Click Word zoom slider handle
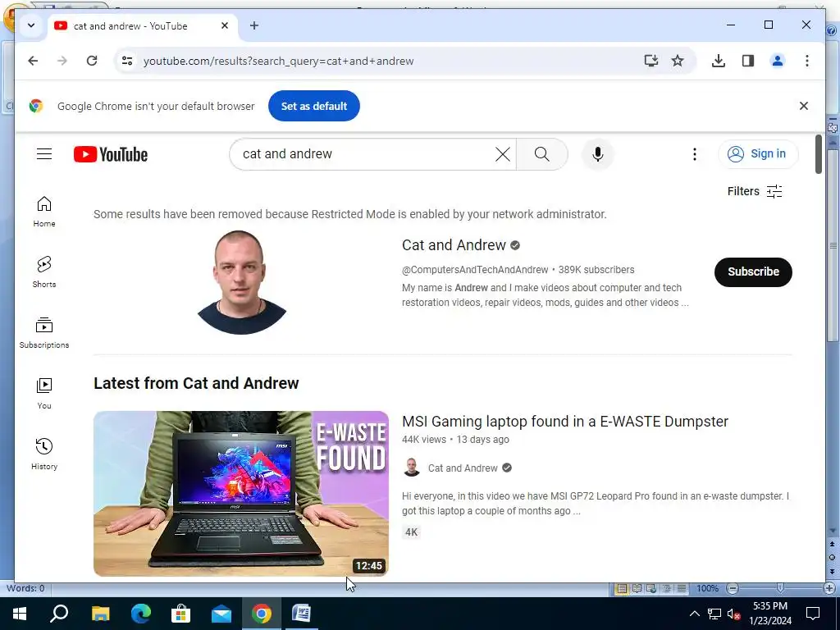 [781, 588]
